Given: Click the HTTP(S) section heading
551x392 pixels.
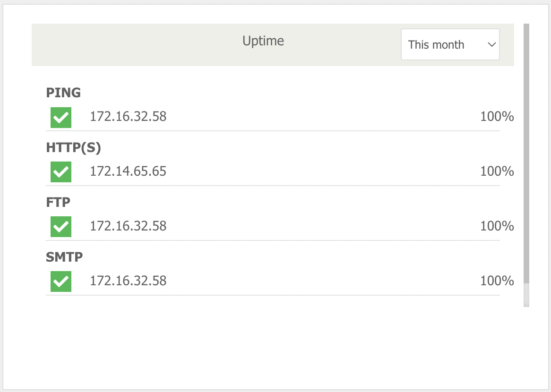Looking at the screenshot, I should [x=73, y=147].
